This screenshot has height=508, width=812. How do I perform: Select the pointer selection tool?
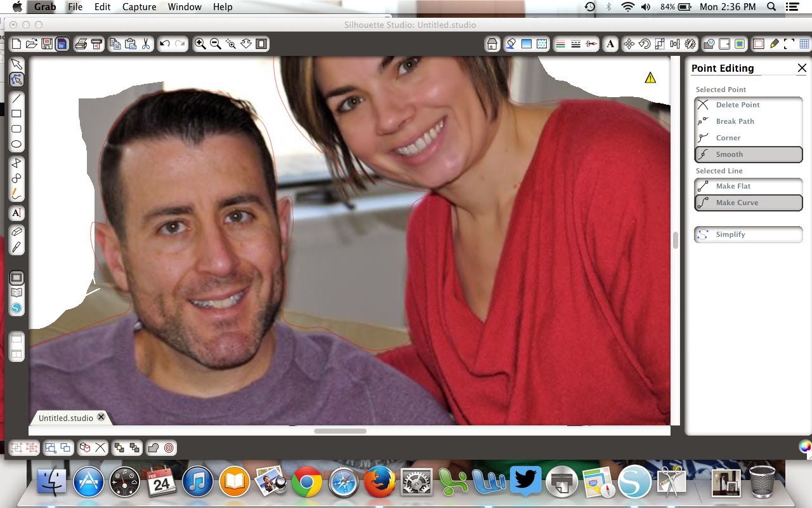click(x=17, y=63)
